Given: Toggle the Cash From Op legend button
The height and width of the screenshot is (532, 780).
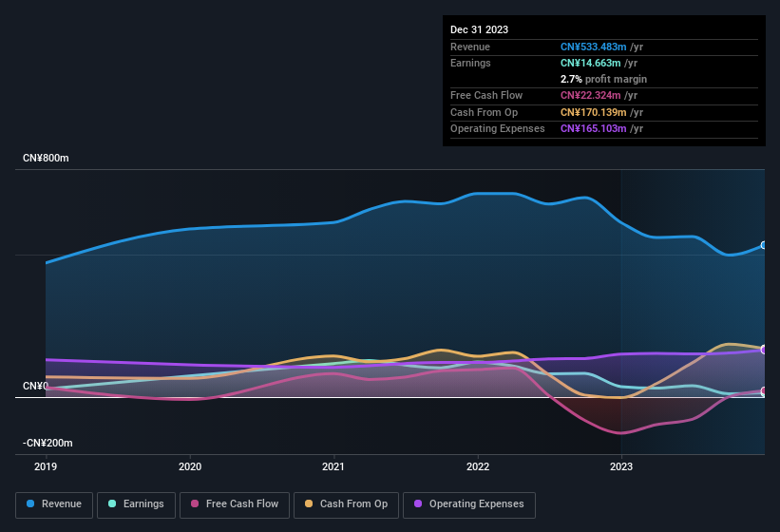Looking at the screenshot, I should click(346, 504).
